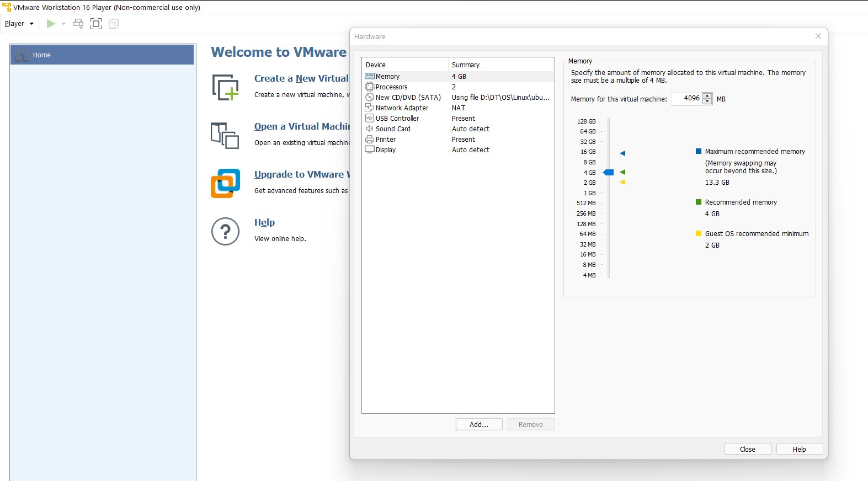
Task: Open a Virtual Machine link
Action: (x=302, y=126)
